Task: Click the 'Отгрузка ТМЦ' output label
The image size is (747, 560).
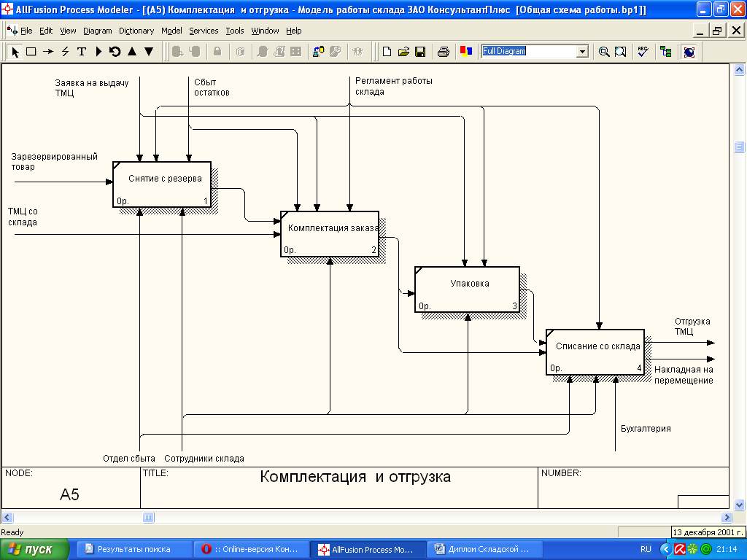Action: [x=692, y=326]
